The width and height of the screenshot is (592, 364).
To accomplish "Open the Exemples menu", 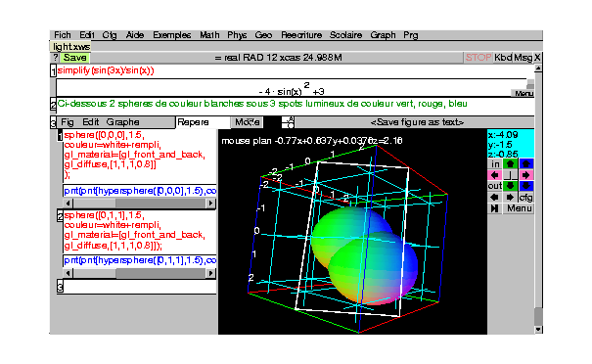I will coord(172,35).
